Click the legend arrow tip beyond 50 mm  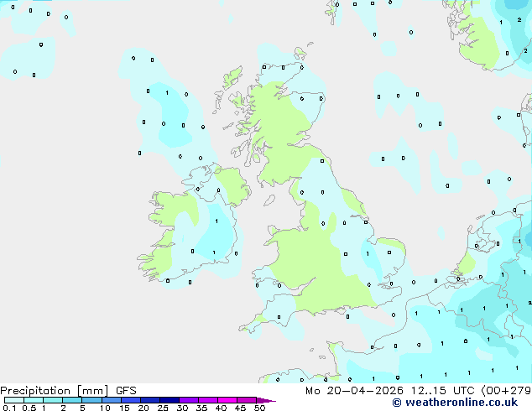click(x=266, y=400)
